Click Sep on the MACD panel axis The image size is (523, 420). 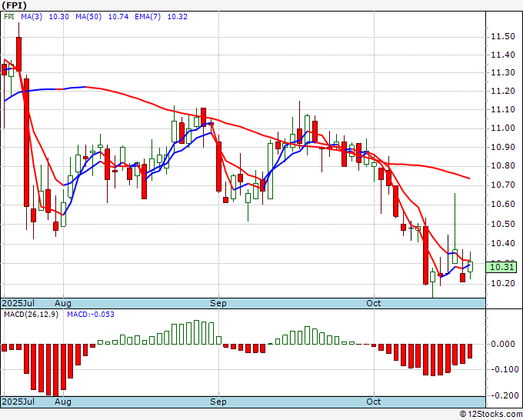coord(218,402)
